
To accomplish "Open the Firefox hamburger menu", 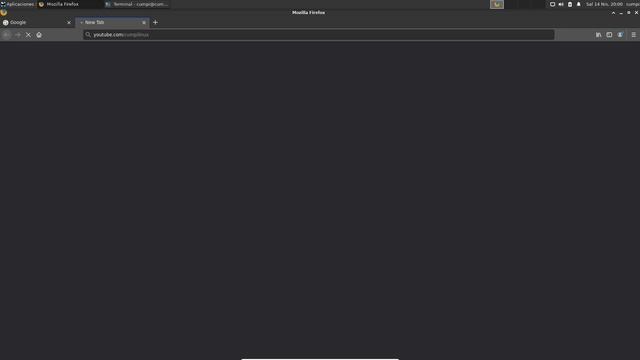I will 633,35.
